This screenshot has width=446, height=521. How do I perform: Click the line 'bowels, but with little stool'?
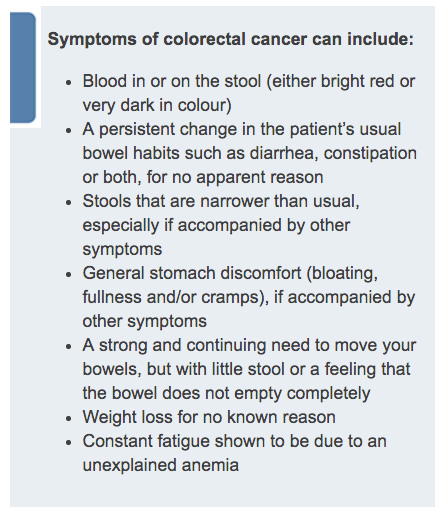coord(246,369)
